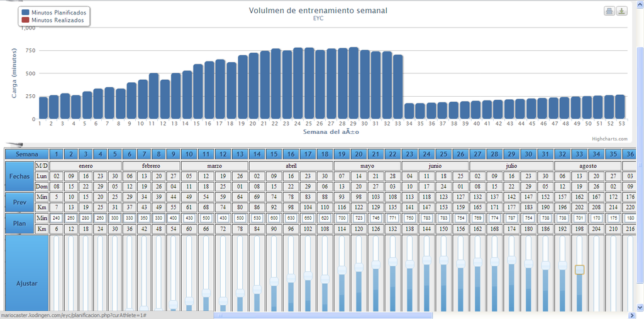Click the adjust slider handle for week 24
The width and height of the screenshot is (644, 319).
pos(426,260)
